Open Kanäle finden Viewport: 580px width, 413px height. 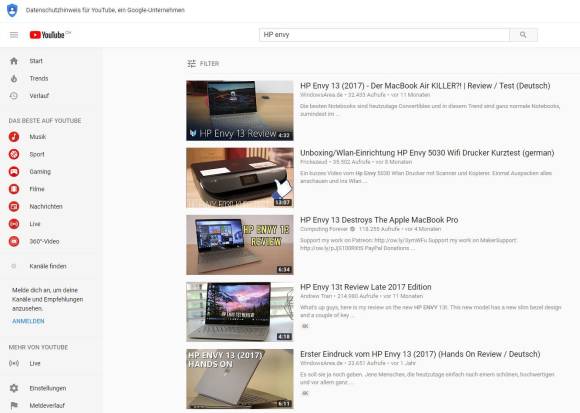[48, 266]
